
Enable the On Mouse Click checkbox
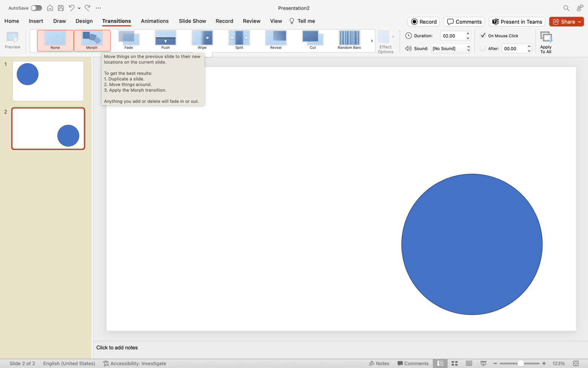click(x=483, y=35)
